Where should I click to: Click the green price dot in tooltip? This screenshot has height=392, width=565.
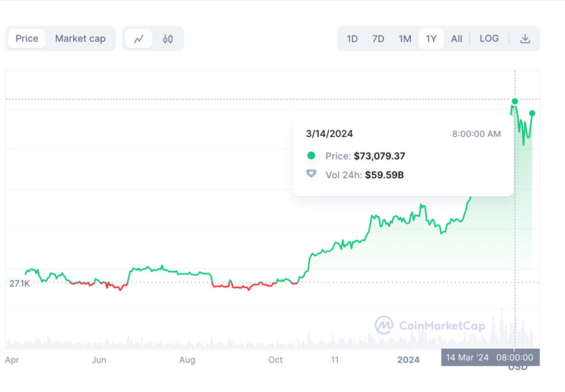coord(312,156)
